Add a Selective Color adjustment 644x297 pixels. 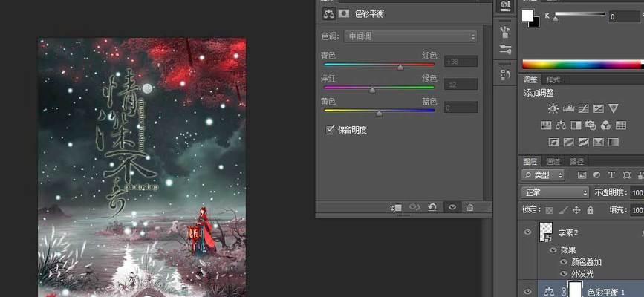[599, 142]
